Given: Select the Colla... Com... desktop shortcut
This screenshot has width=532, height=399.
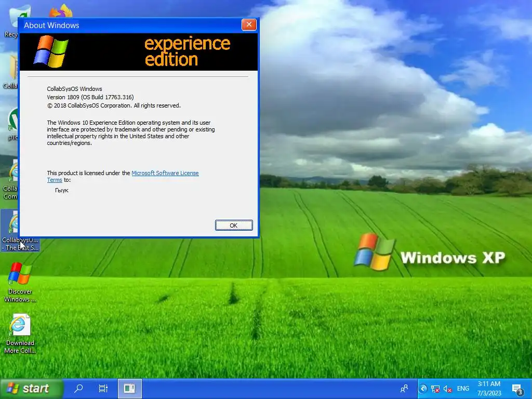Looking at the screenshot, I should tap(11, 179).
